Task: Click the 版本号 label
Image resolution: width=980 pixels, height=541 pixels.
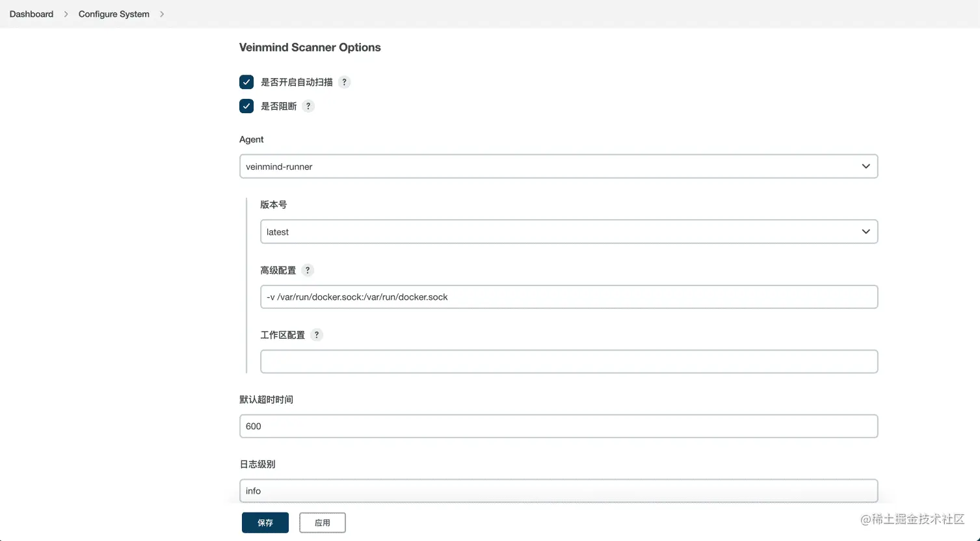Action: (273, 204)
